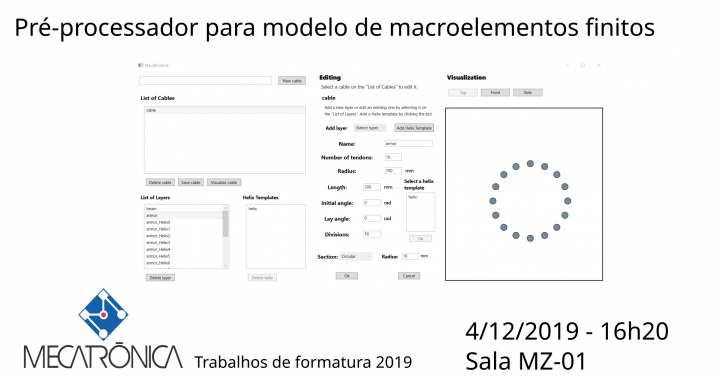Click the Add Helix Template button
The height and width of the screenshot is (380, 720).
(414, 128)
